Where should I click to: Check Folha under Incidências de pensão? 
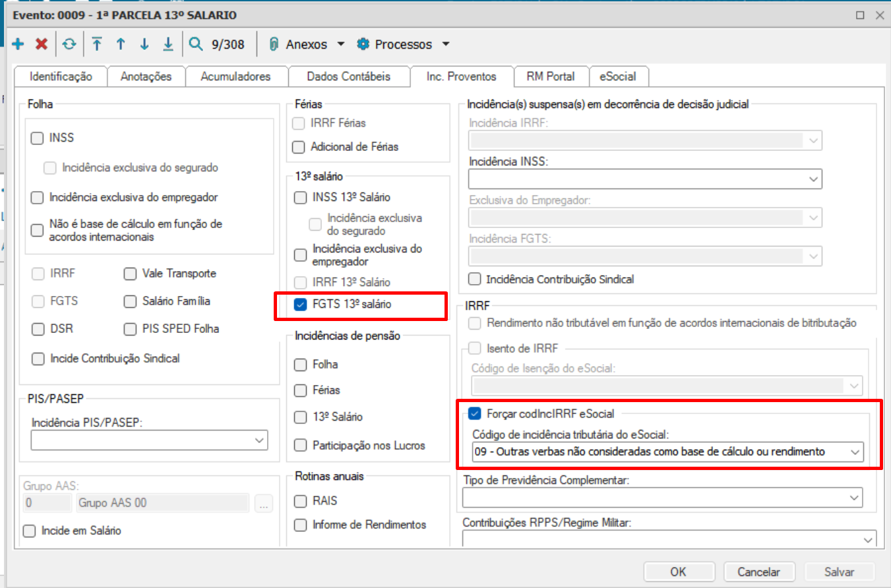301,365
